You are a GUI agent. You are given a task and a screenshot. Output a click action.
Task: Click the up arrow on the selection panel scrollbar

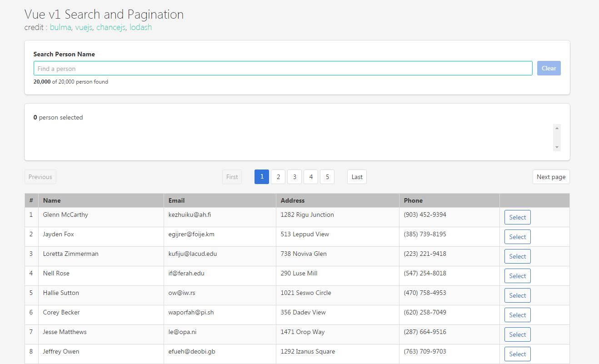[x=557, y=128]
